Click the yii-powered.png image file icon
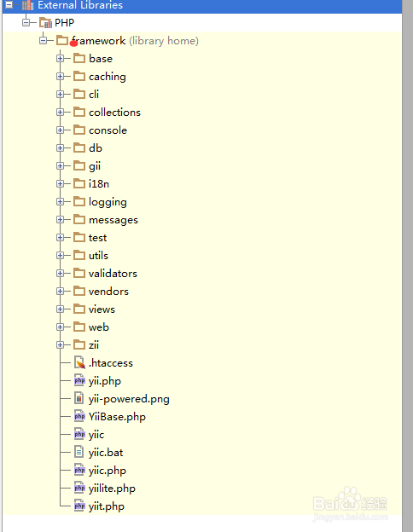 tap(79, 398)
